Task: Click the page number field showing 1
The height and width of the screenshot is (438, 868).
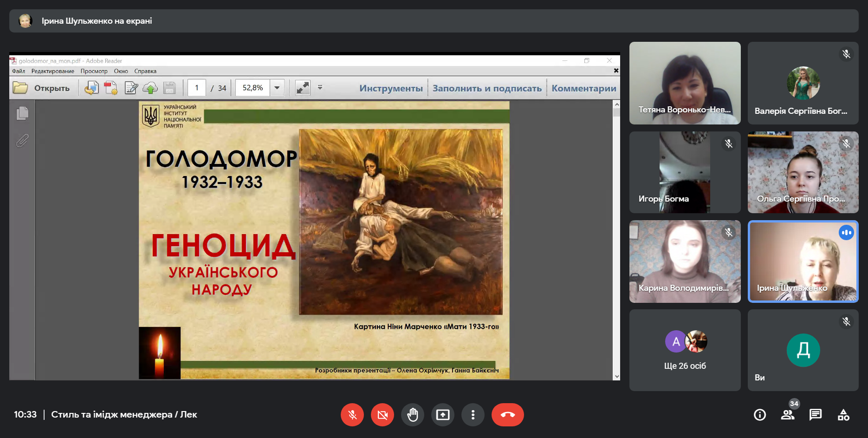Action: click(197, 88)
